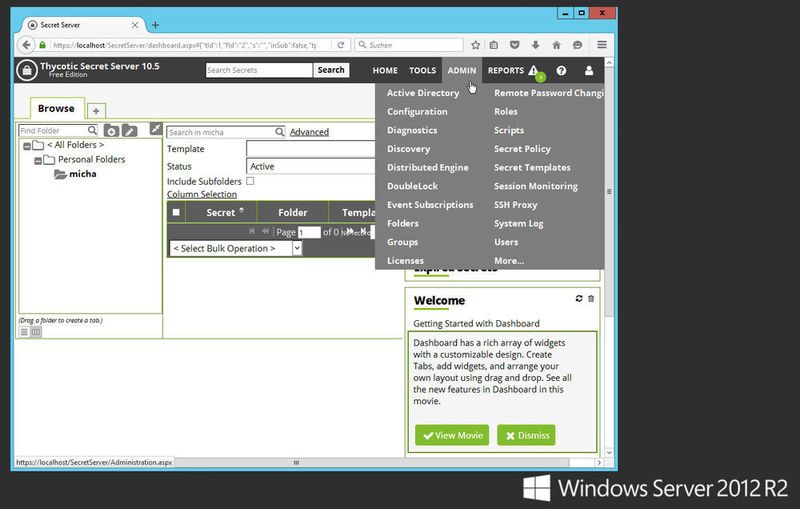Image resolution: width=800 pixels, height=509 pixels.
Task: Open the TOOLS menu
Action: click(x=422, y=70)
